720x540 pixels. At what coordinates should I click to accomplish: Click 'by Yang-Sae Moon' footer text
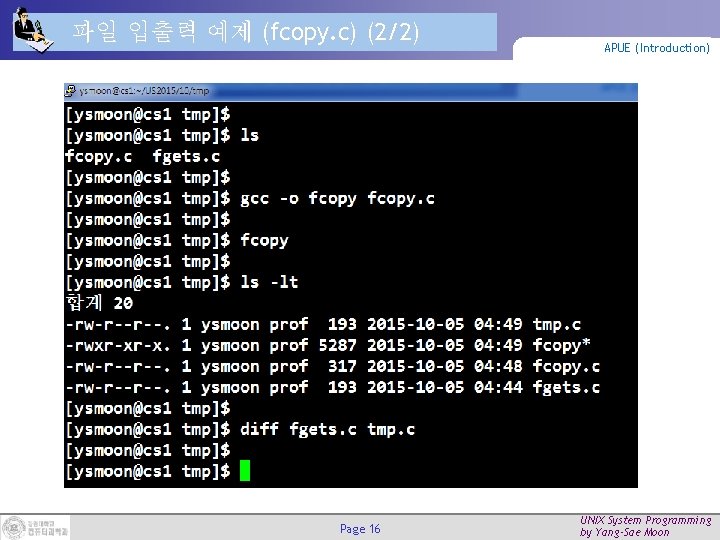point(624,532)
